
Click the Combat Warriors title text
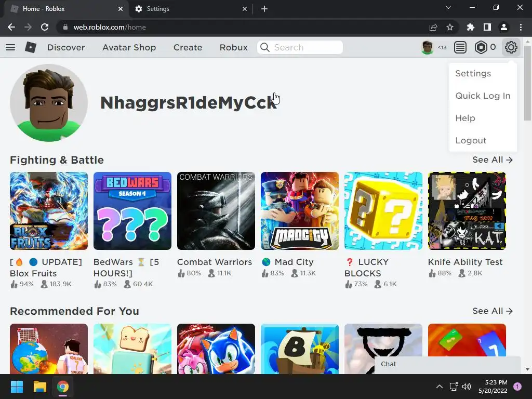pyautogui.click(x=215, y=262)
